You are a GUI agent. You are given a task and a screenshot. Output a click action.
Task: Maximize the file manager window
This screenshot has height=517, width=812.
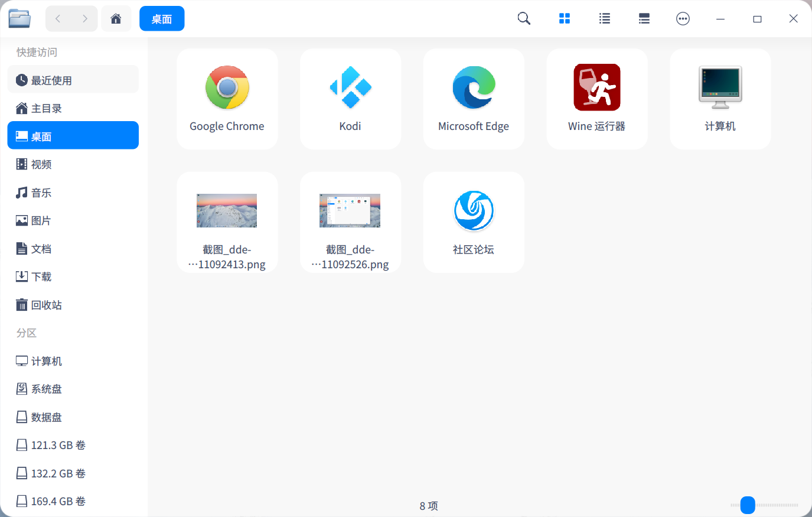coord(758,19)
